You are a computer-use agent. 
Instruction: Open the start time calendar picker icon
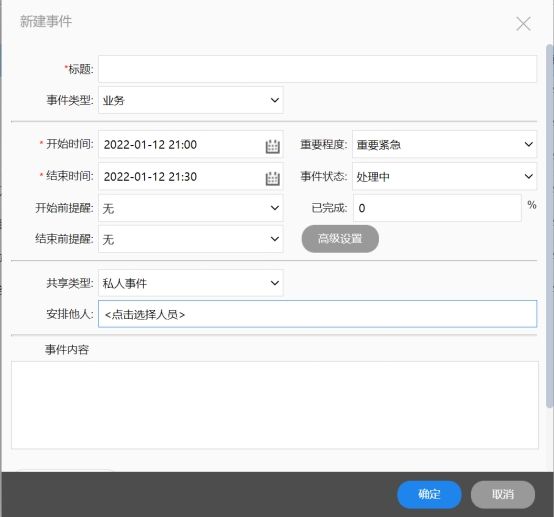pos(272,146)
